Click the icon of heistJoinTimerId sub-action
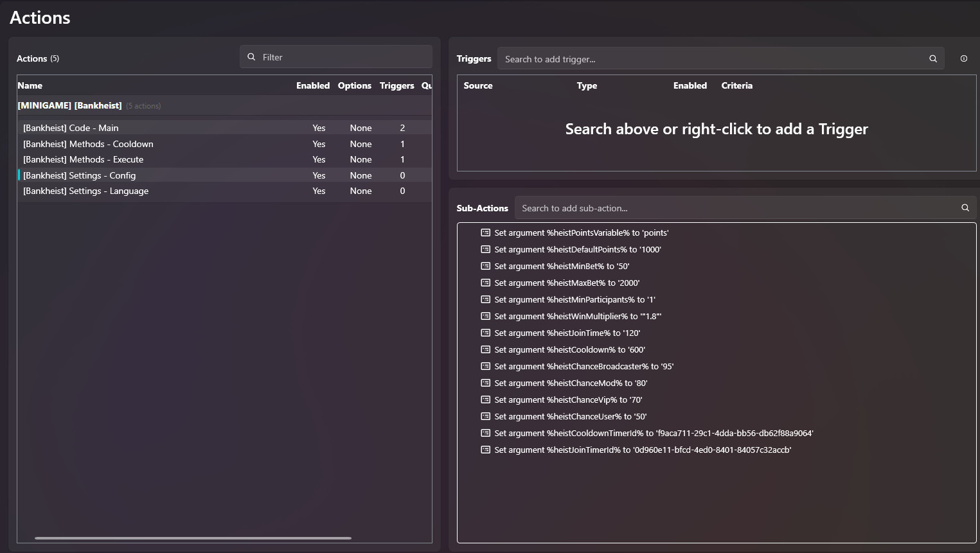This screenshot has height=553, width=980. point(486,450)
